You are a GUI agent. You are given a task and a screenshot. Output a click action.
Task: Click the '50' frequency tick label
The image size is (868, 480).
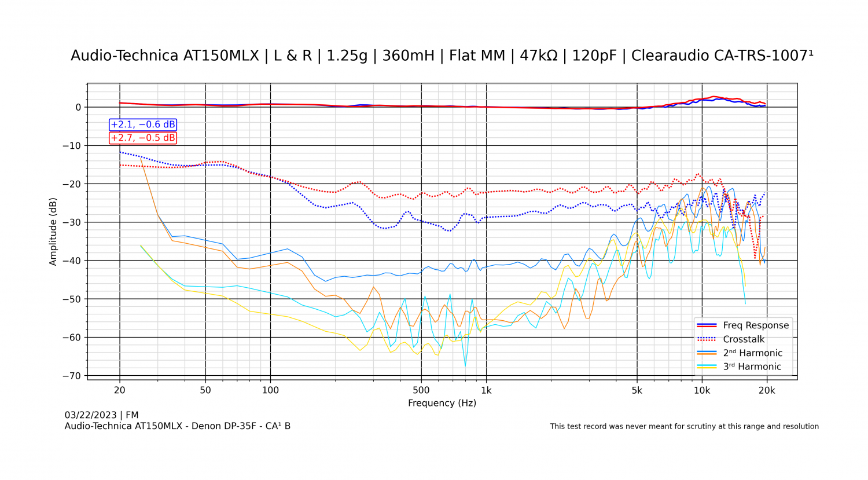coord(205,390)
